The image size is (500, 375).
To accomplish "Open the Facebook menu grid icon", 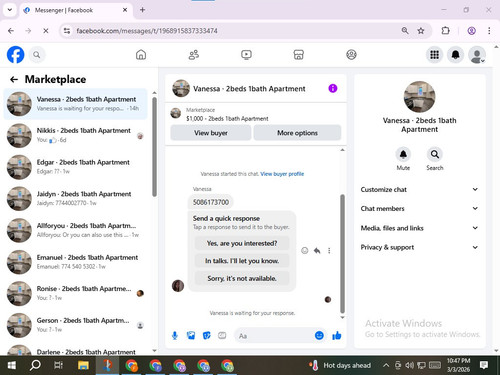I will pyautogui.click(x=434, y=55).
